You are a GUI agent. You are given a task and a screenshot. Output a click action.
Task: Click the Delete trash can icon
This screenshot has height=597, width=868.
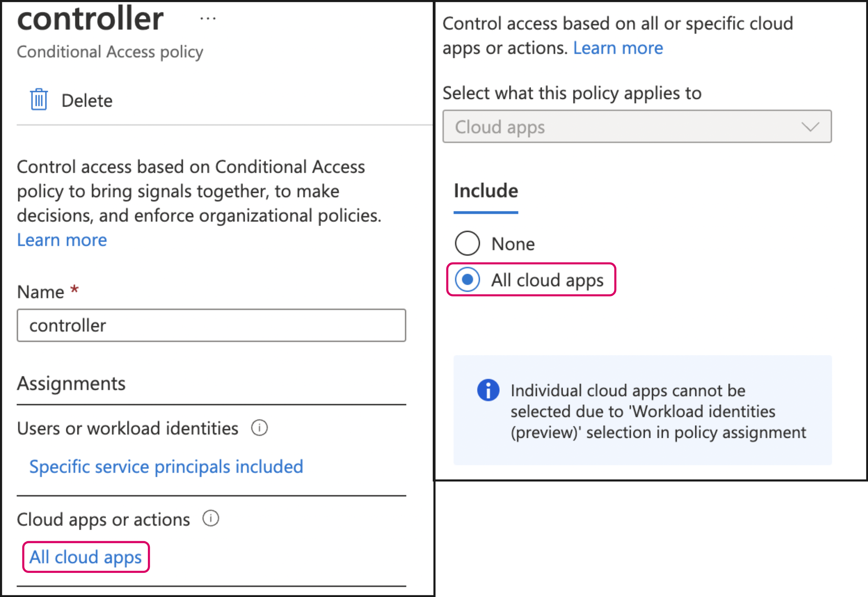coord(39,100)
